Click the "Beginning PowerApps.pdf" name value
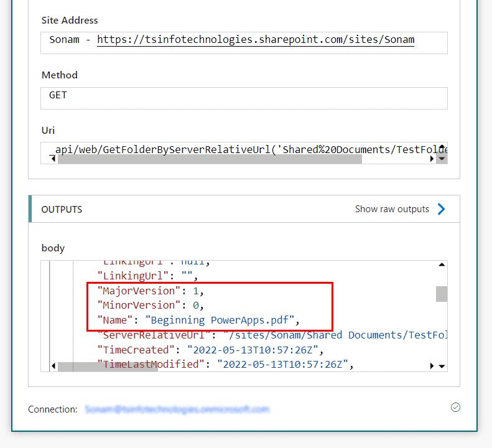This screenshot has height=448, width=492. click(220, 320)
